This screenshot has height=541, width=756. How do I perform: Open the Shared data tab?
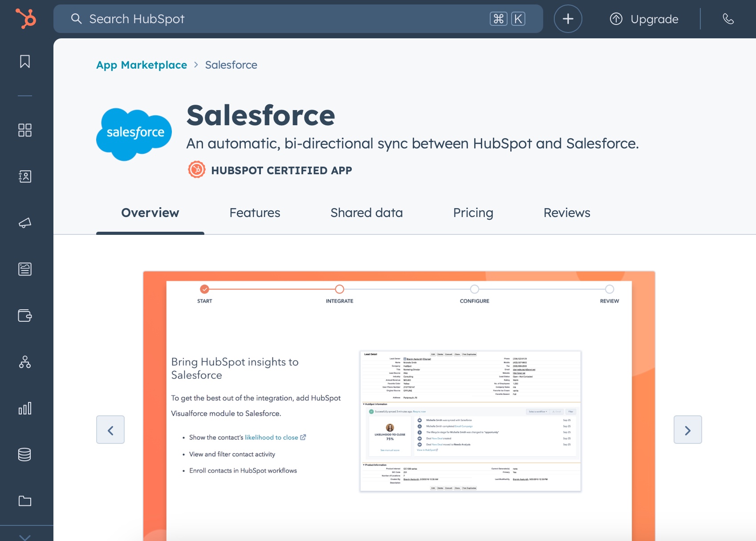[x=366, y=213]
